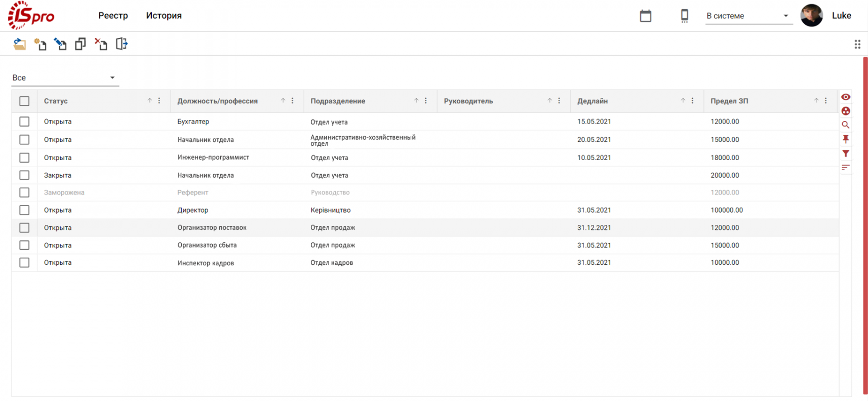
Task: Check the Закрыта row checkbox
Action: pyautogui.click(x=24, y=175)
